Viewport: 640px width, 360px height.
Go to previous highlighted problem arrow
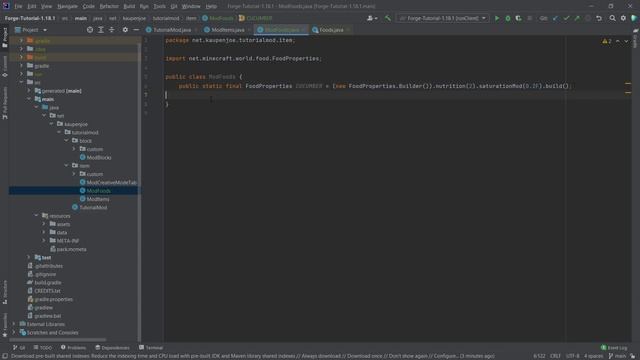(x=618, y=41)
